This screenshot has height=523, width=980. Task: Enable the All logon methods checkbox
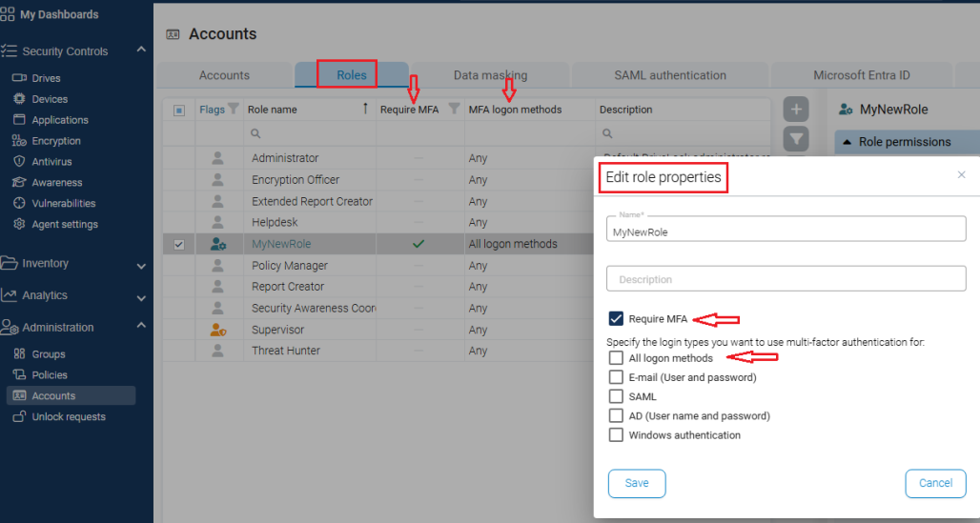616,358
